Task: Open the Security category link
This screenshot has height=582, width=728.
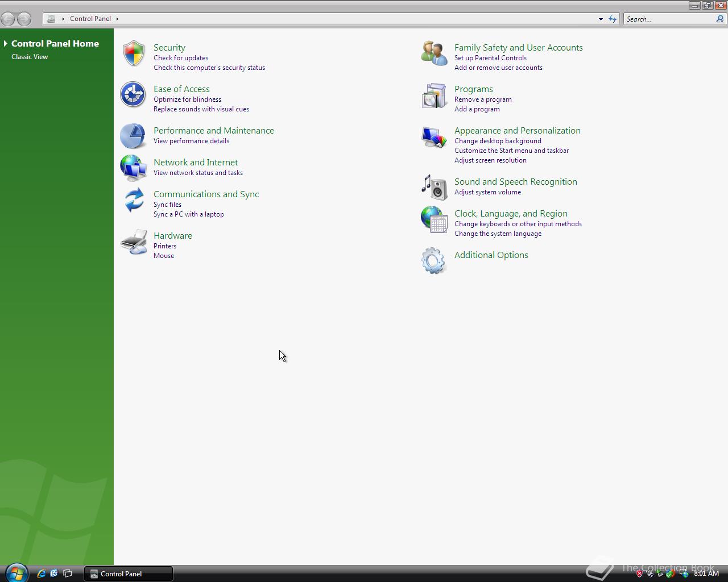Action: [169, 48]
